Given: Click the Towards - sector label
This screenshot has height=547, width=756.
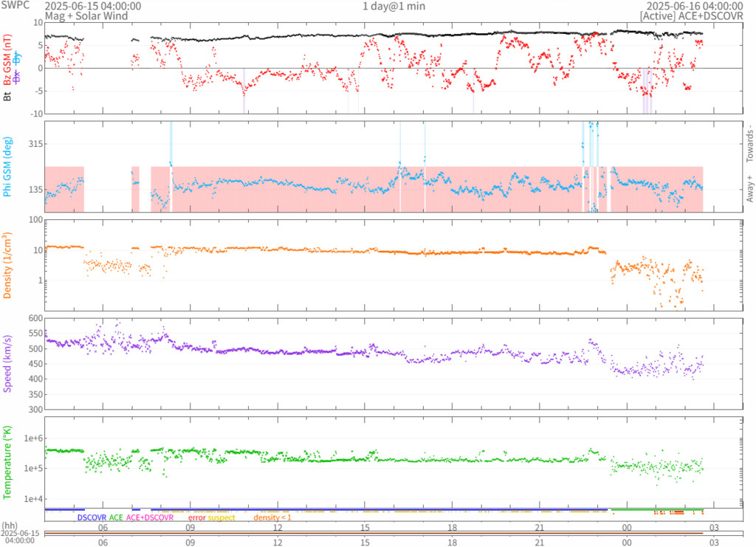Looking at the screenshot, I should click(749, 144).
